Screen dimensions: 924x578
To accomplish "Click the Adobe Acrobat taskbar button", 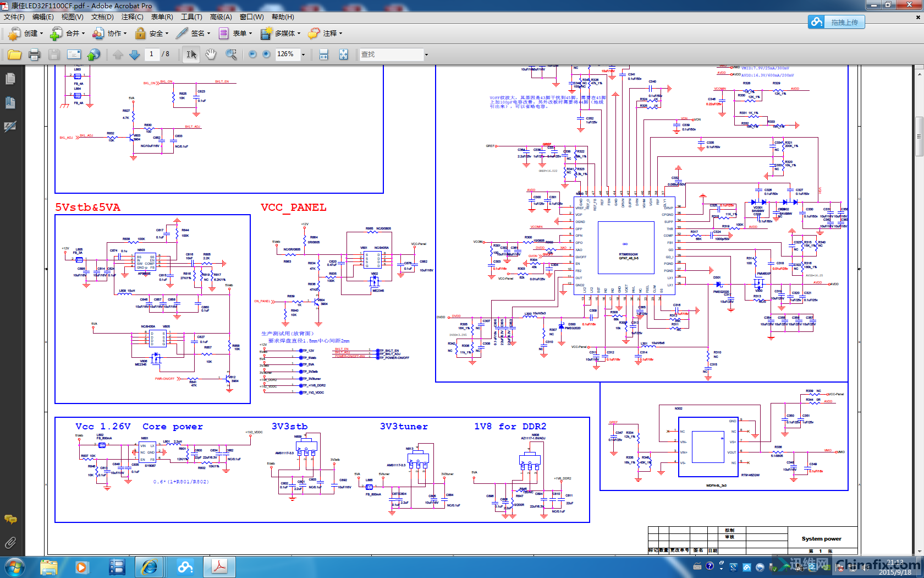I will (219, 567).
